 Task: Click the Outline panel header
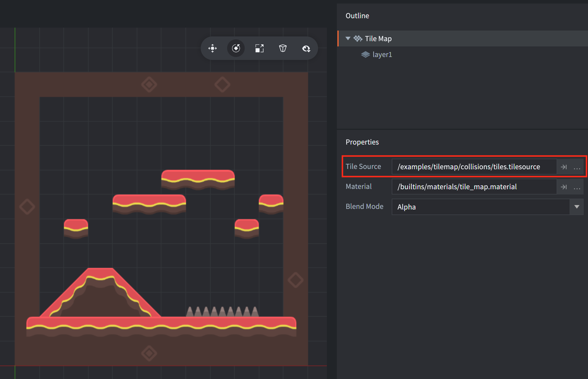coord(357,16)
